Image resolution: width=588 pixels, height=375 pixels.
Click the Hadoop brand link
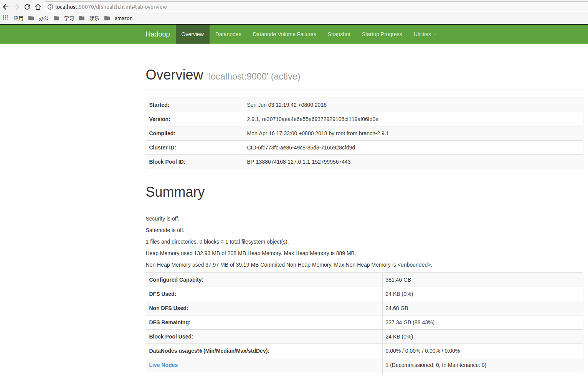click(158, 34)
